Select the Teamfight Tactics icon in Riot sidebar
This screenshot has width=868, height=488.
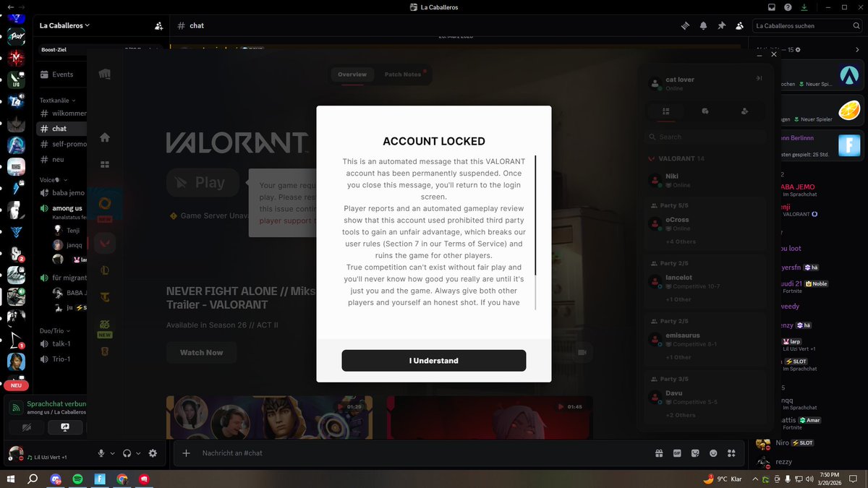(105, 296)
